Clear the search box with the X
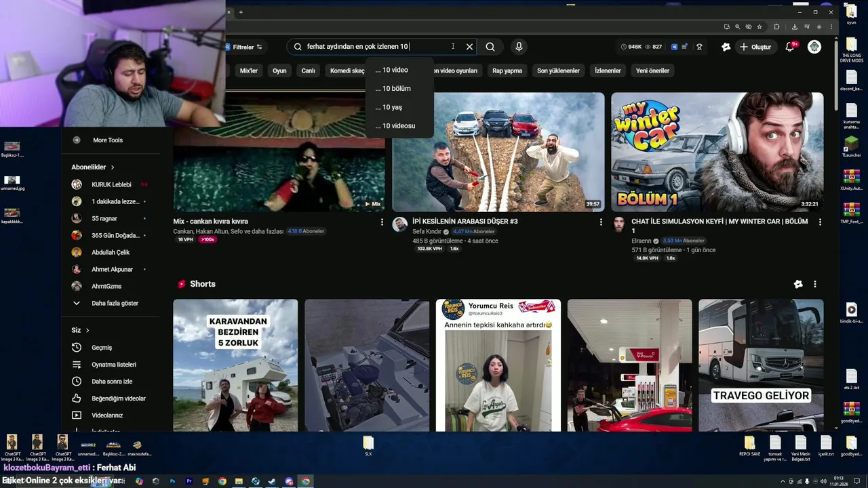The image size is (868, 488). (469, 47)
